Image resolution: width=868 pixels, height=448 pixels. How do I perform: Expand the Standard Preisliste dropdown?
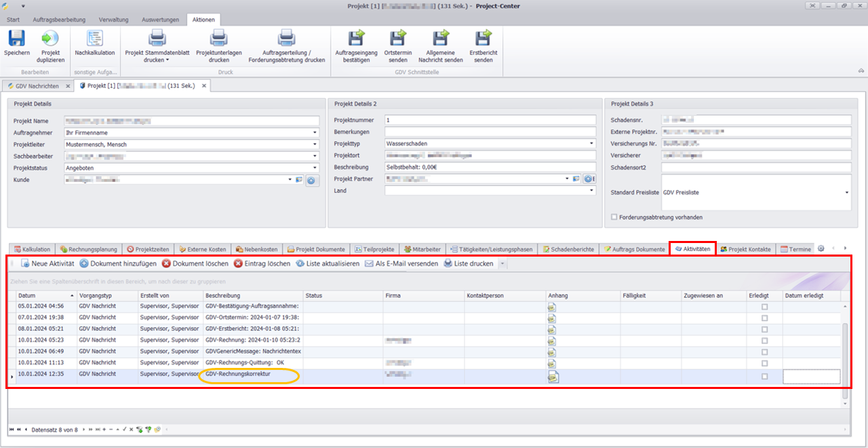pos(846,193)
